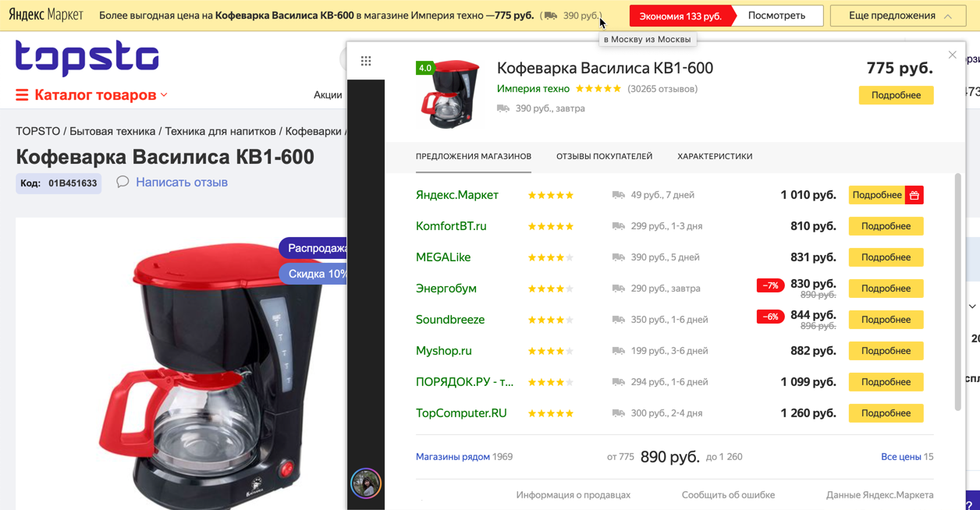This screenshot has width=980, height=510.
Task: Click the Скидка 10% badge on product image
Action: [314, 274]
